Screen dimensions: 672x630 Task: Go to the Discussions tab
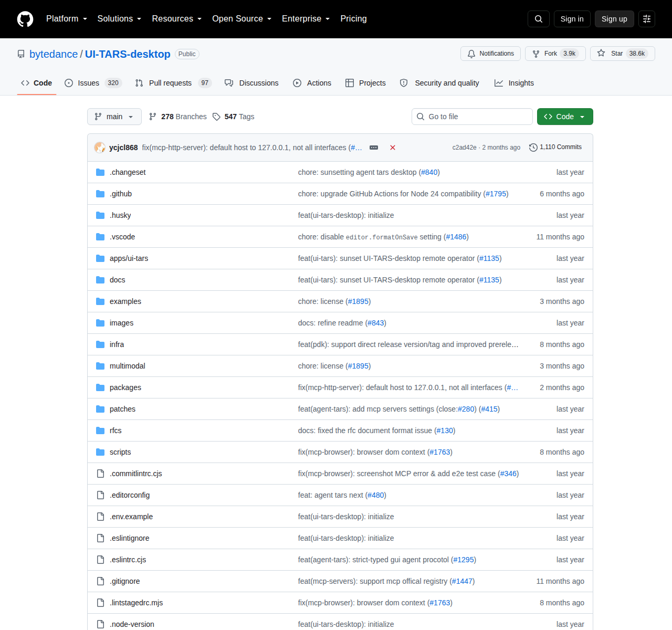click(x=251, y=83)
